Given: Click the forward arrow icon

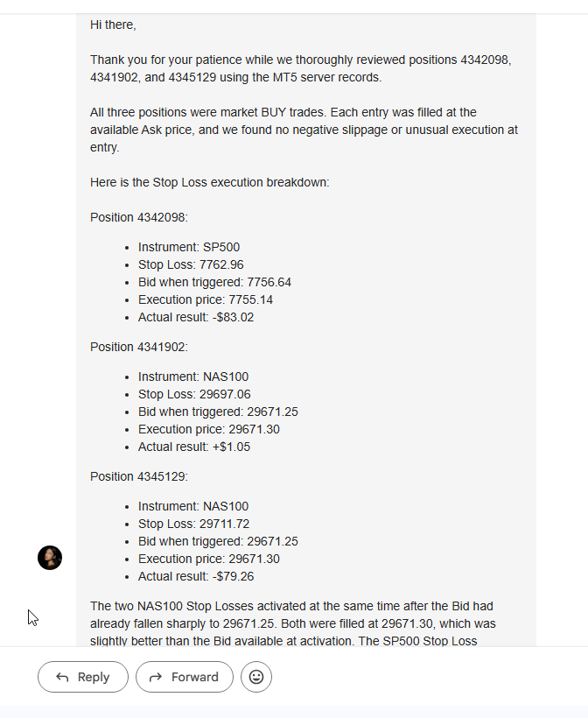Looking at the screenshot, I should click(x=156, y=677).
